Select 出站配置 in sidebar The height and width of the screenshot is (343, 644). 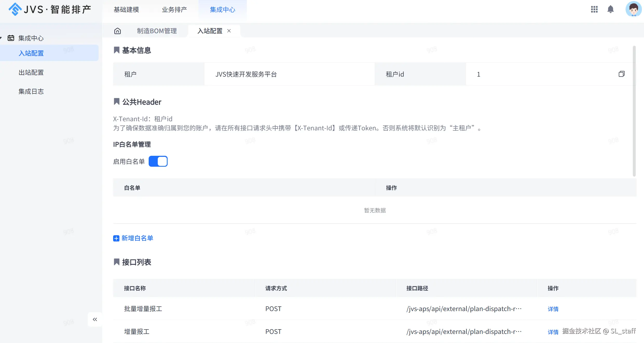click(31, 72)
